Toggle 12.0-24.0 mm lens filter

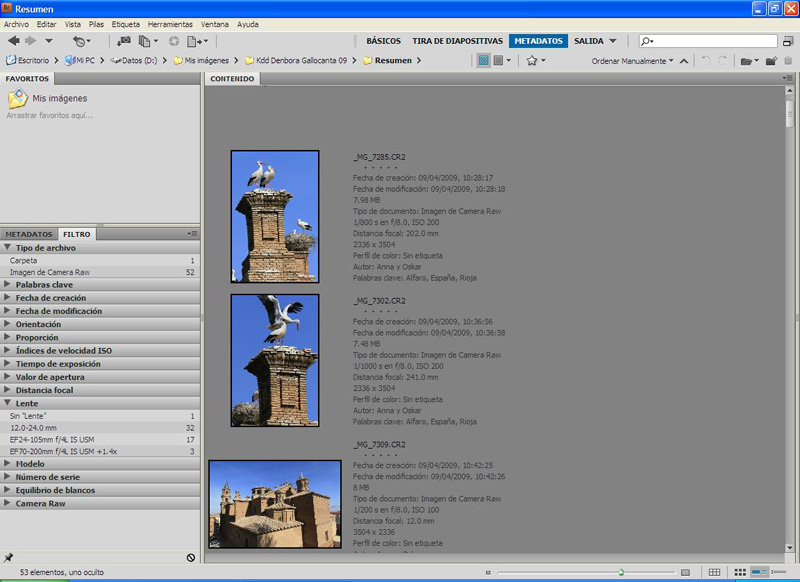click(x=100, y=428)
